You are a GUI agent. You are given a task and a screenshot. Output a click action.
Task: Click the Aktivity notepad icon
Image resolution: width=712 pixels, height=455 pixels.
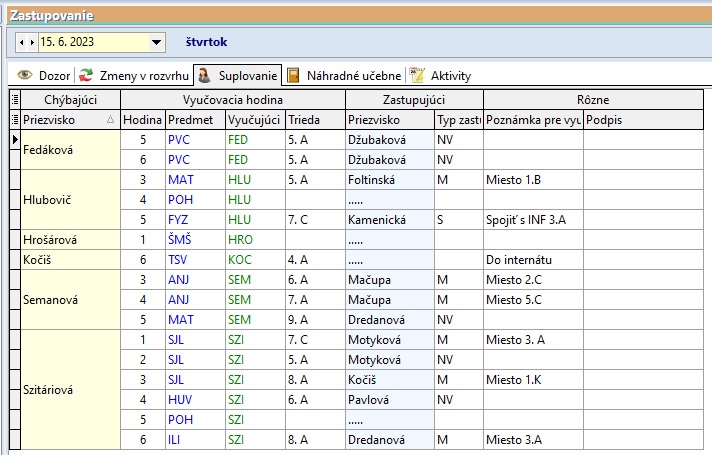(x=418, y=75)
